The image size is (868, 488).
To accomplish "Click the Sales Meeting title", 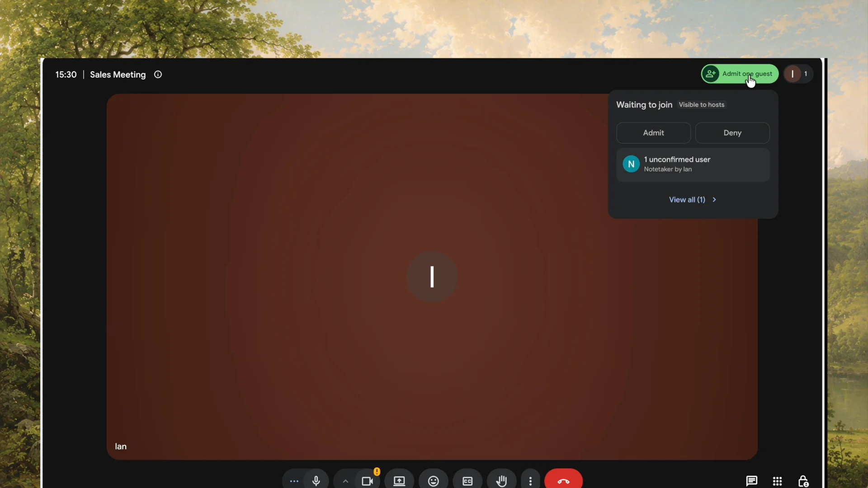I will point(118,75).
